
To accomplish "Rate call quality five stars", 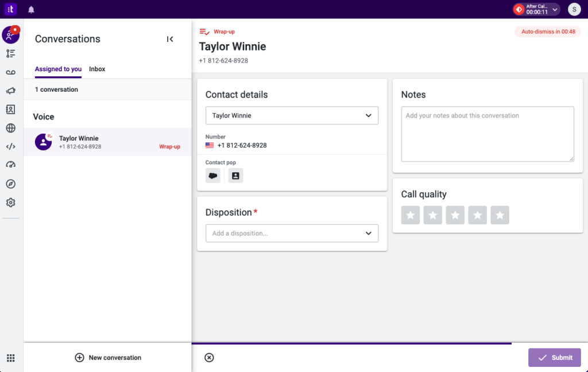I will 500,215.
